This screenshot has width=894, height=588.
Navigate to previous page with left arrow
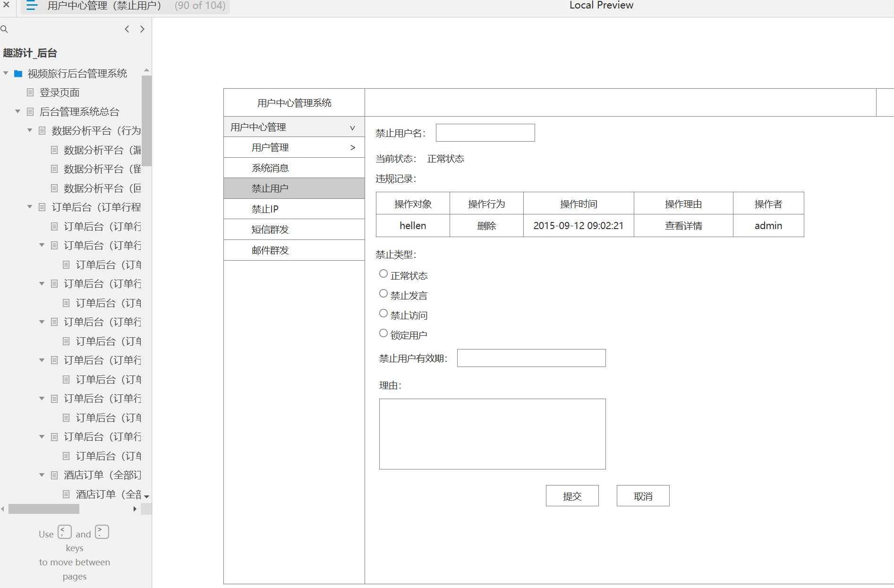click(127, 29)
